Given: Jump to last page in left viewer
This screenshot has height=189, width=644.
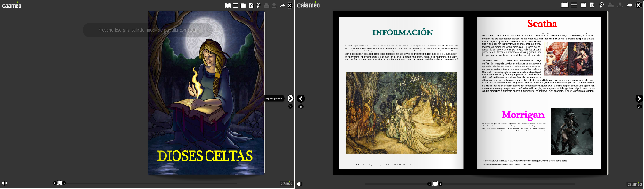Looking at the screenshot, I should (x=290, y=107).
